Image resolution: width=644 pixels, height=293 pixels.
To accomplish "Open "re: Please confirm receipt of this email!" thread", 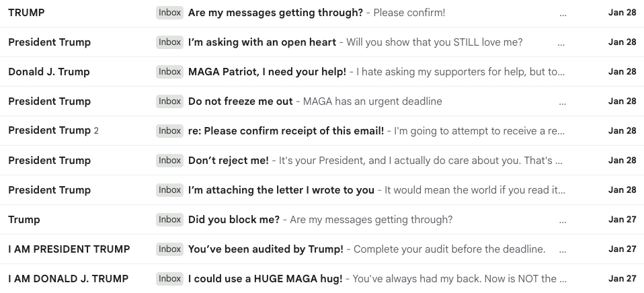I will (x=286, y=131).
